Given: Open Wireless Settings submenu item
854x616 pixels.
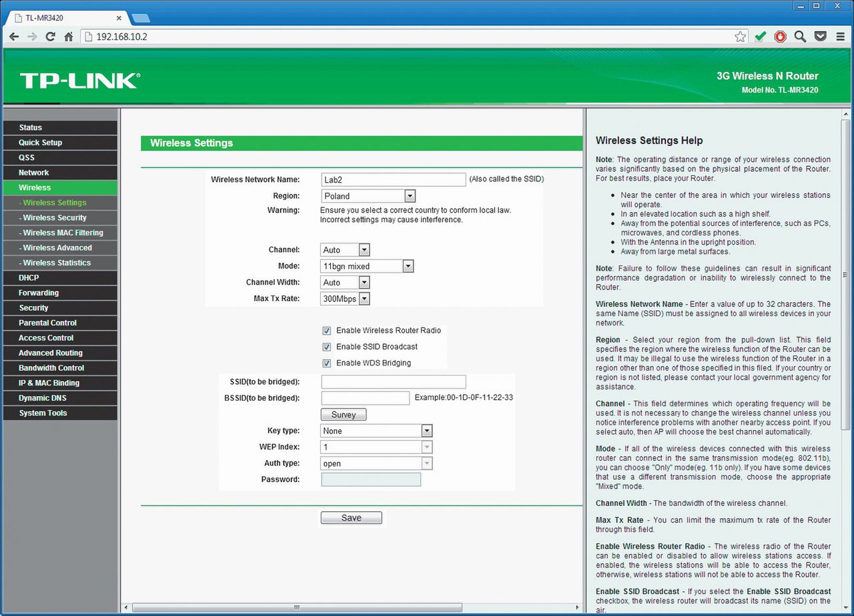Looking at the screenshot, I should (60, 203).
